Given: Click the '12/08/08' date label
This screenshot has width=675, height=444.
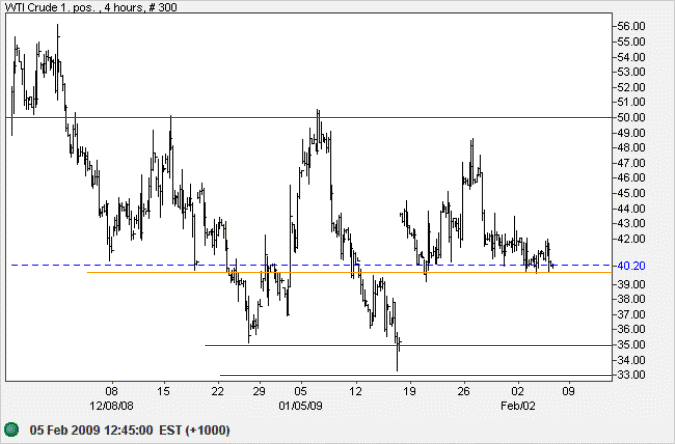Looking at the screenshot, I should (x=111, y=406).
